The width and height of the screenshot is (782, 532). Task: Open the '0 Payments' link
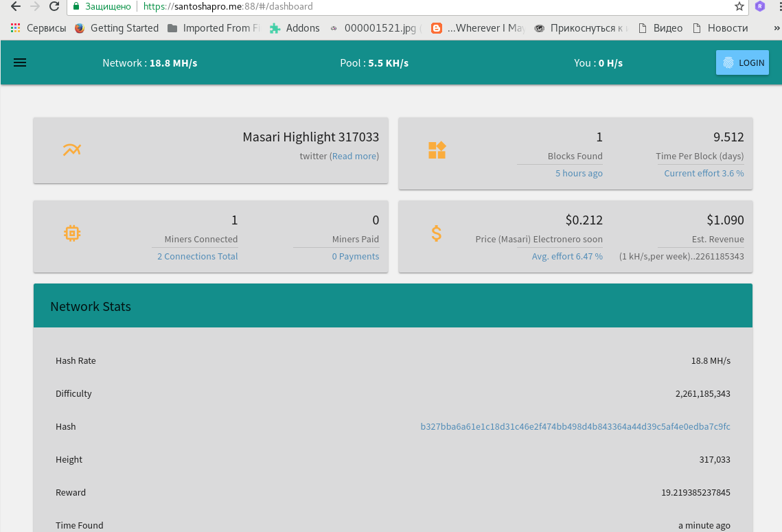[356, 256]
